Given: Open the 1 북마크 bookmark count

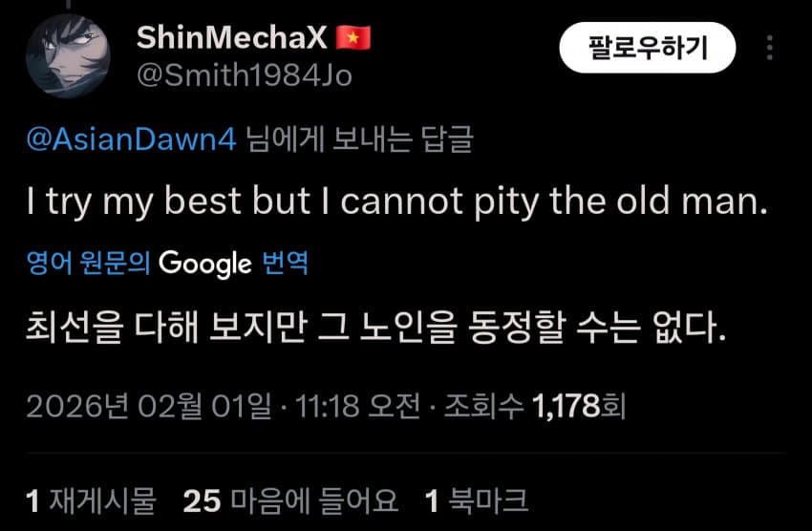Looking at the screenshot, I should pos(475,499).
